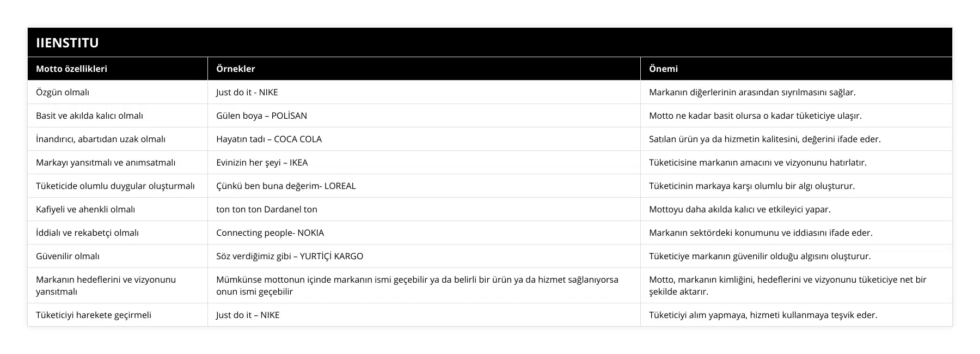Select the 'Önemi' column header

pos(663,69)
